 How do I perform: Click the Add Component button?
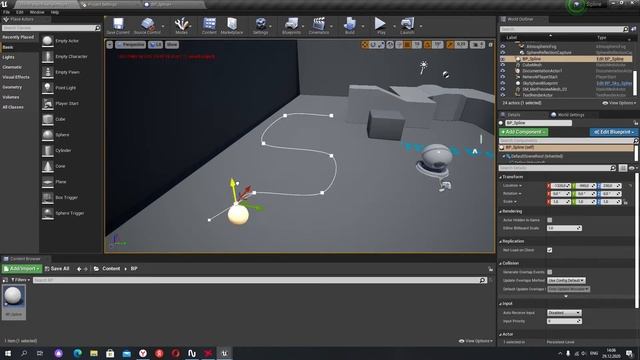click(524, 132)
